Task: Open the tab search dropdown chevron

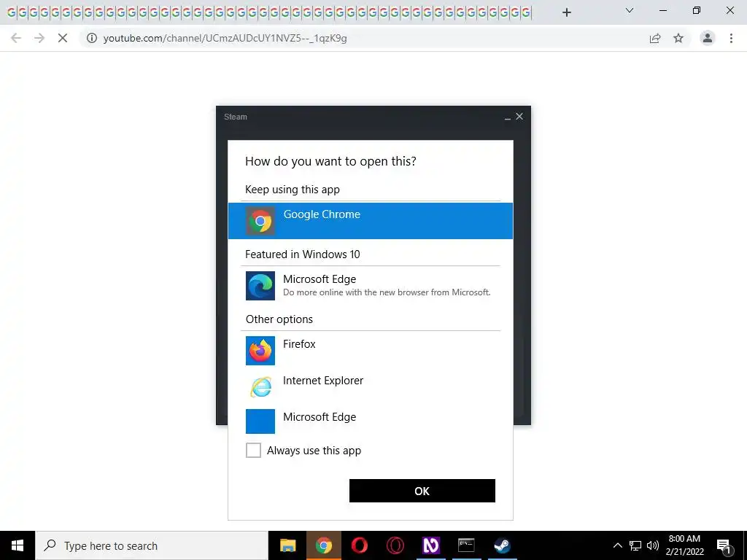Action: coord(630,10)
